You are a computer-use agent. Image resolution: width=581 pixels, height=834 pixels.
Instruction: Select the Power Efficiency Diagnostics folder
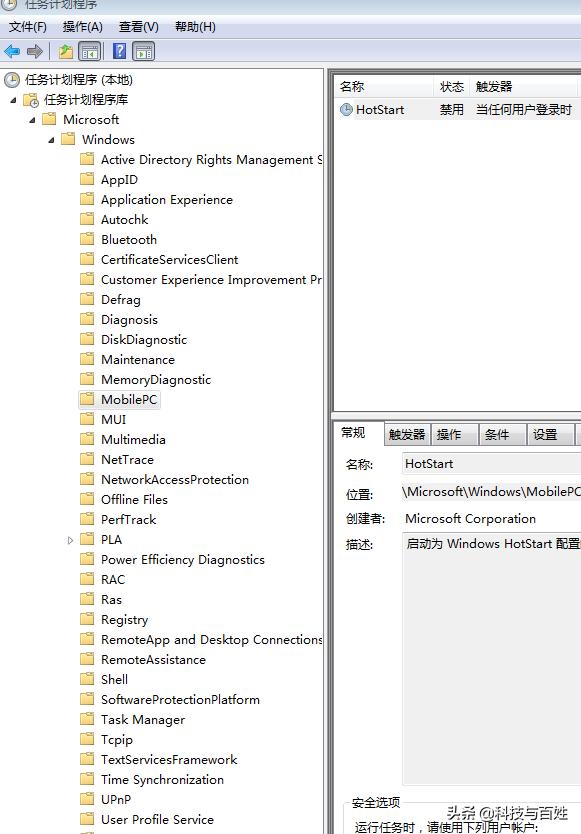(182, 560)
